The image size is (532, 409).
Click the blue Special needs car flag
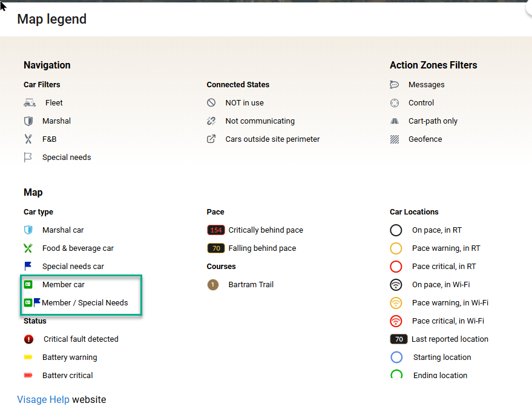tap(28, 267)
